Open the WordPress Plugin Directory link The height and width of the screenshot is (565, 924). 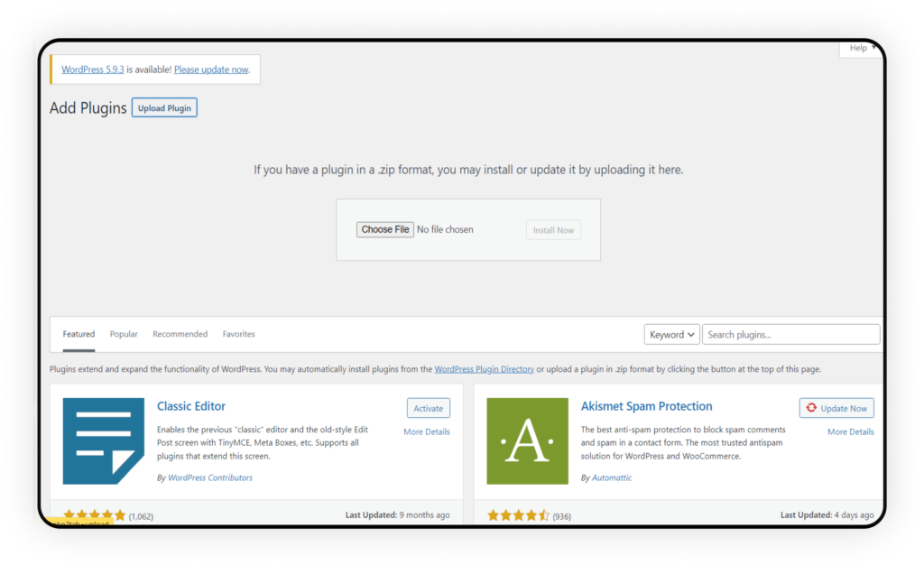tap(484, 369)
